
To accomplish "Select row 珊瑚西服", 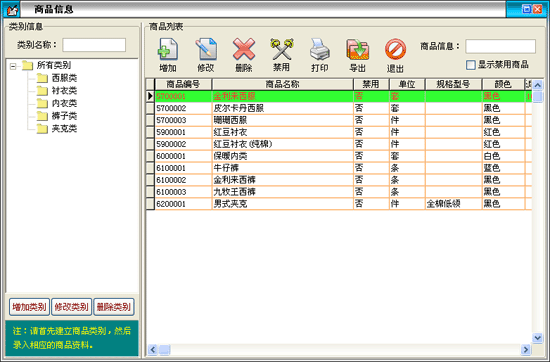I will [x=339, y=120].
